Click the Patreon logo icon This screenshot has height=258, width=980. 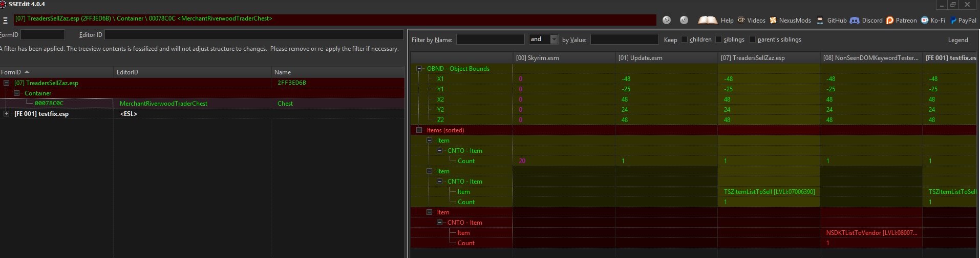pyautogui.click(x=890, y=21)
